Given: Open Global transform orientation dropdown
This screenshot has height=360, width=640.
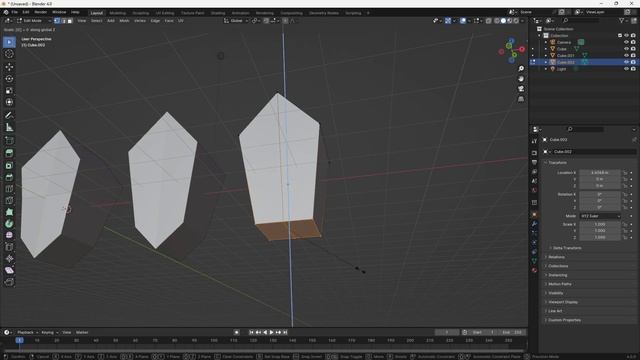Looking at the screenshot, I should coord(236,20).
